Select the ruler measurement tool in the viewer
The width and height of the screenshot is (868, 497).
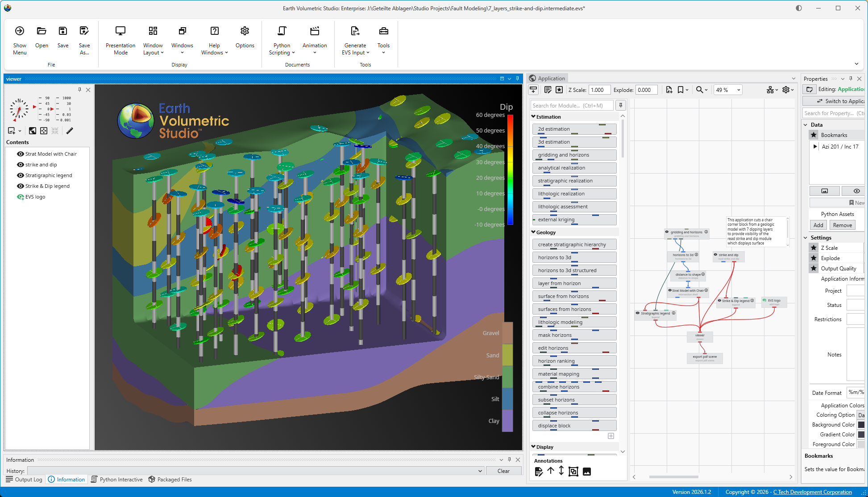pyautogui.click(x=70, y=131)
